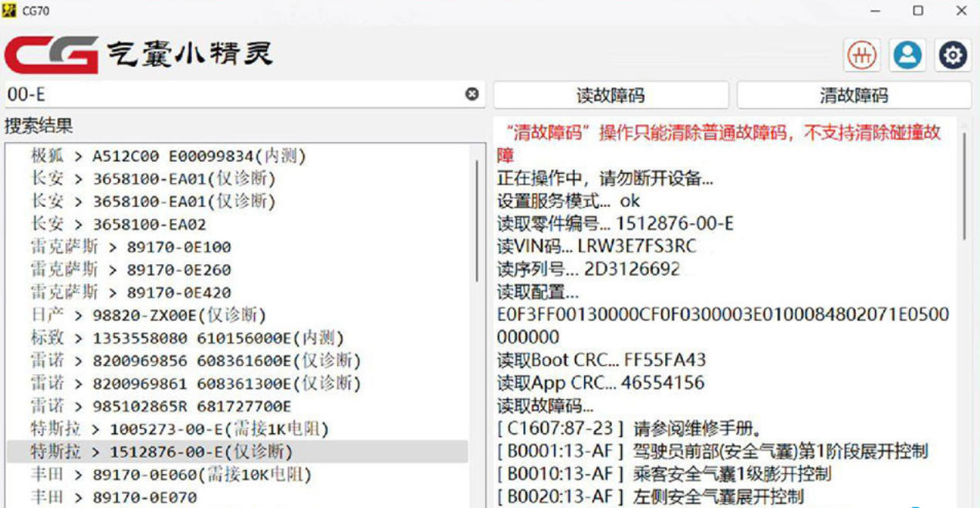This screenshot has width=980, height=508.
Task: Open the user account icon
Action: (x=907, y=56)
